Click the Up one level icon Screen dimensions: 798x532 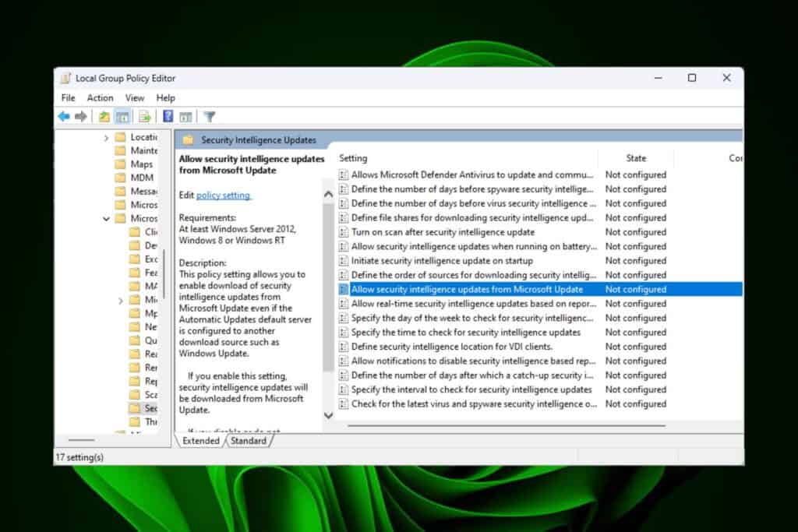(104, 116)
